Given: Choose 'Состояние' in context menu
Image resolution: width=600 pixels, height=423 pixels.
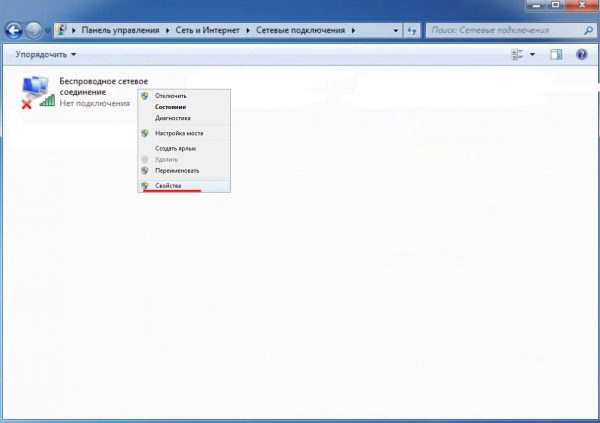Looking at the screenshot, I should 184,107.
